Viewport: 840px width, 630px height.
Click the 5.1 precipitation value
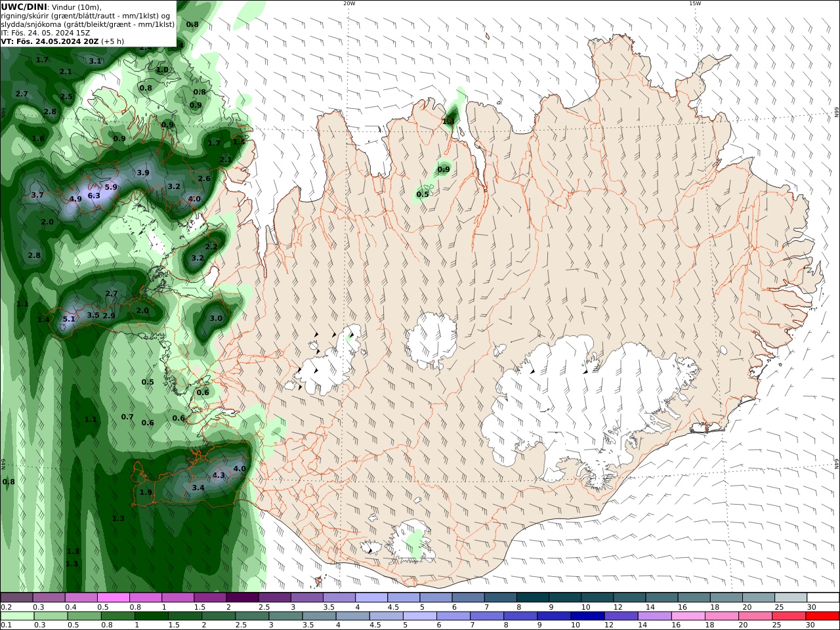pyautogui.click(x=69, y=320)
